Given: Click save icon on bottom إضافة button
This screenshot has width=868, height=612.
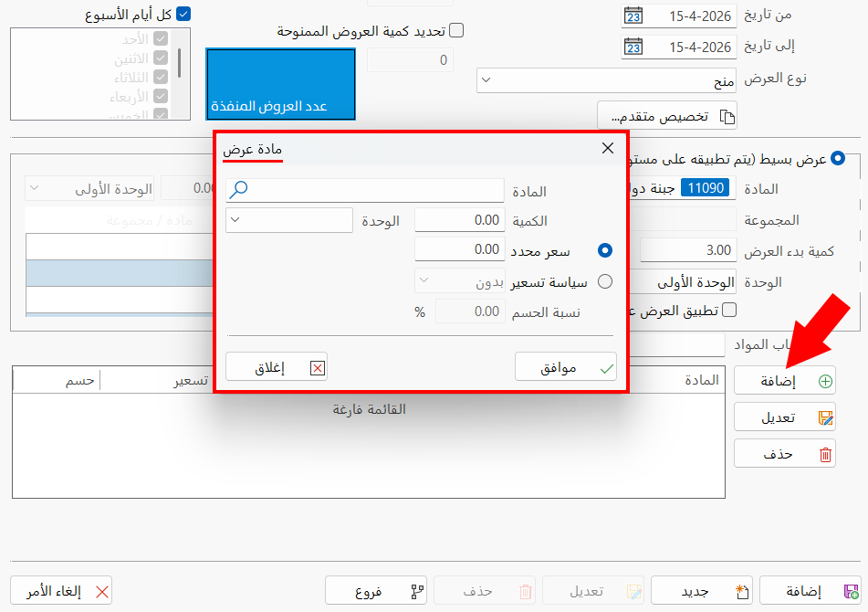Looking at the screenshot, I should click(851, 591).
